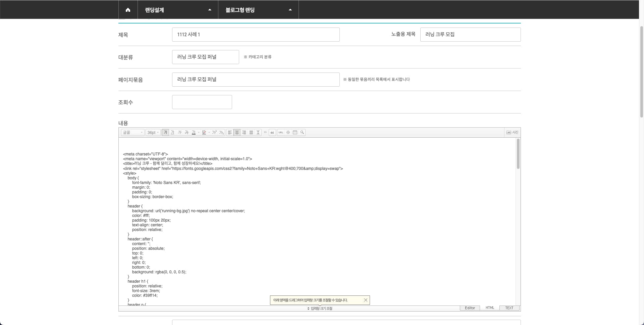This screenshot has height=325, width=644.
Task: Go to the home icon in navigation
Action: (128, 10)
